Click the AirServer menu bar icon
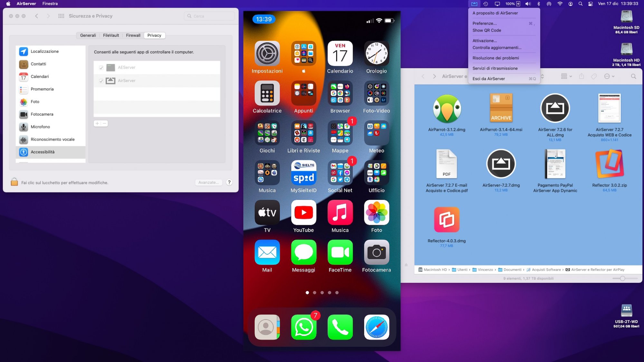Viewport: 644px width, 362px height. 474,4
